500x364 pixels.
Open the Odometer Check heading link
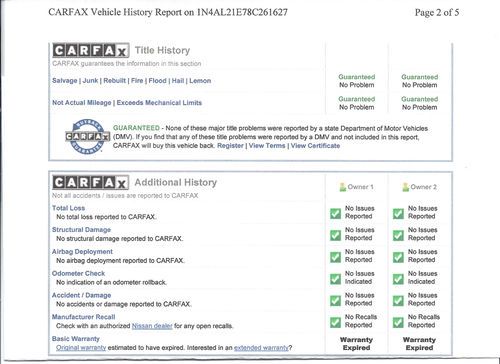pos(78,273)
